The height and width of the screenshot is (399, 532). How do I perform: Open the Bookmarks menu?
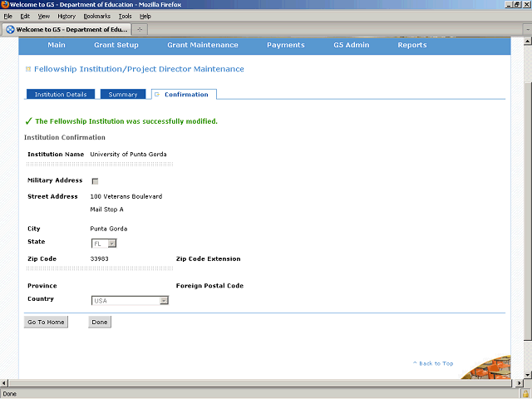point(97,17)
